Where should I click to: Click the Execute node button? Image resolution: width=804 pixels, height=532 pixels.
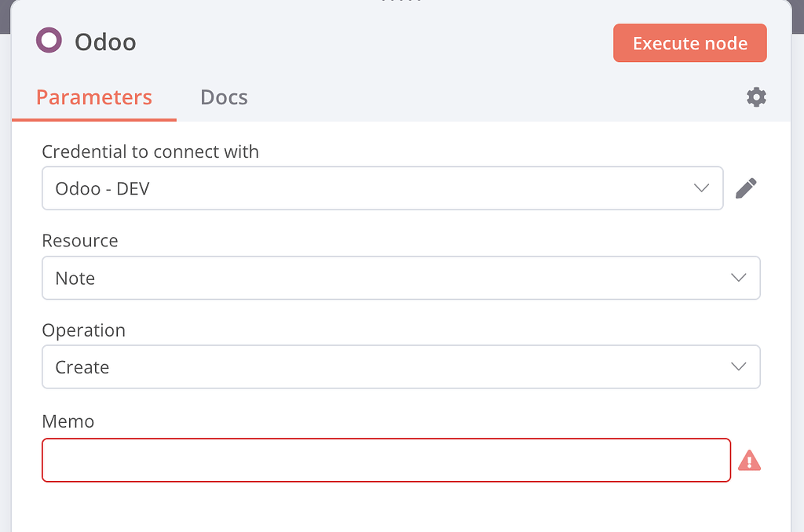[689, 42]
